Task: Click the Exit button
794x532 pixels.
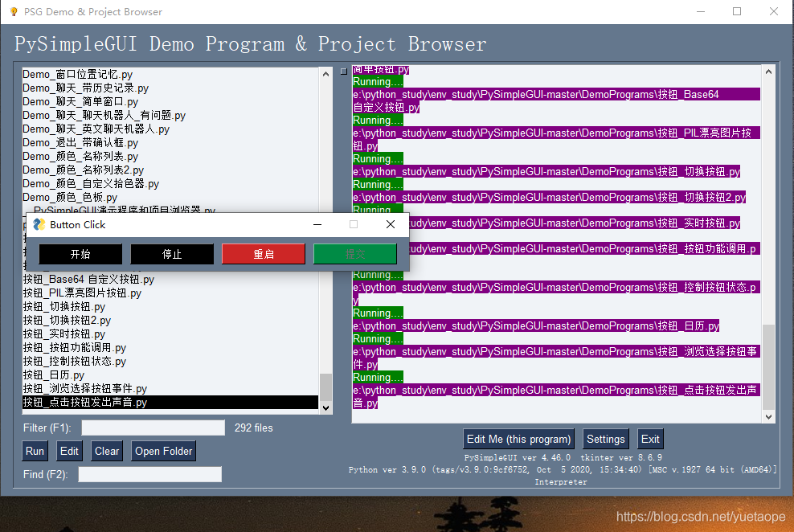Action: [650, 439]
